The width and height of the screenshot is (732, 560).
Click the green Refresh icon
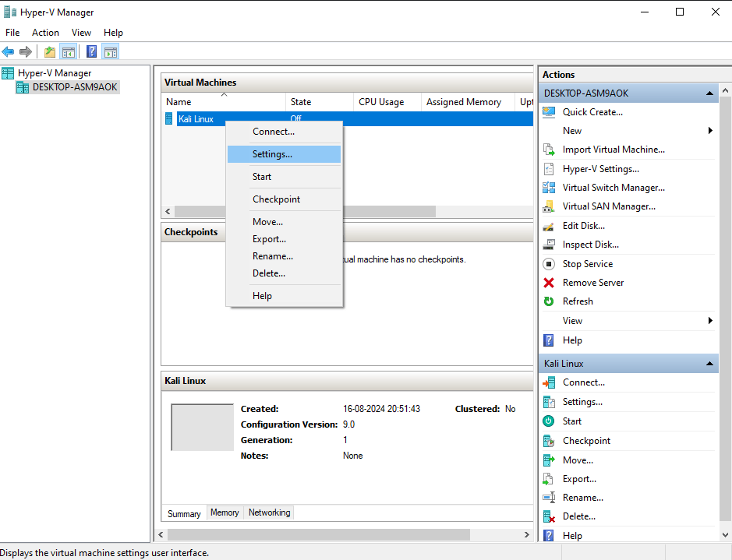tap(549, 301)
